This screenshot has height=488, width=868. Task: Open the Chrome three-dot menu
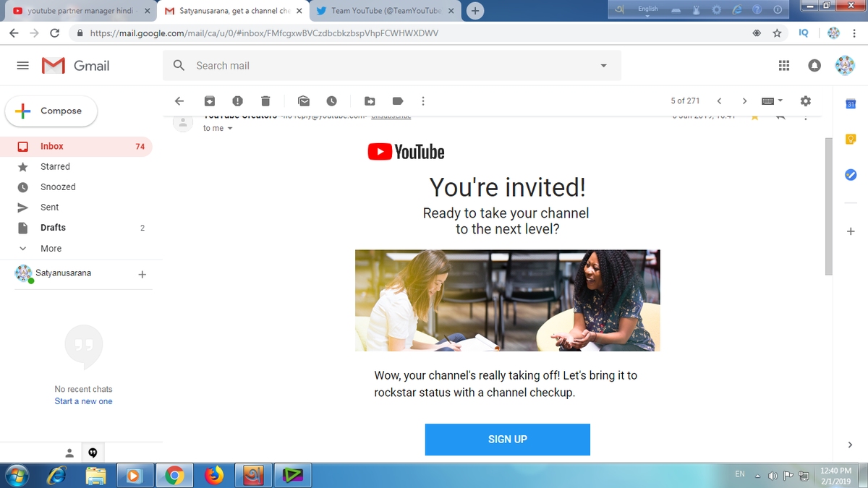(855, 33)
